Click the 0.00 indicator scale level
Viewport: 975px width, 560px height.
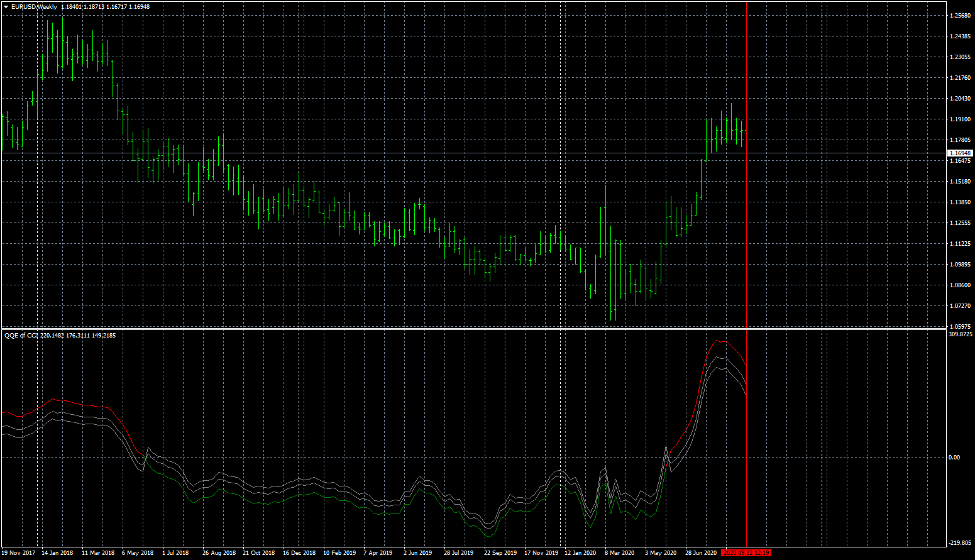(x=954, y=458)
